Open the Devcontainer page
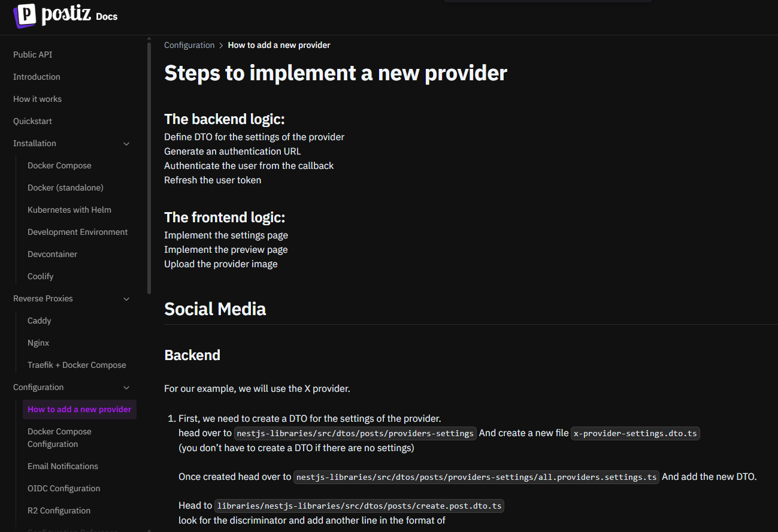This screenshot has width=778, height=532. [x=52, y=254]
